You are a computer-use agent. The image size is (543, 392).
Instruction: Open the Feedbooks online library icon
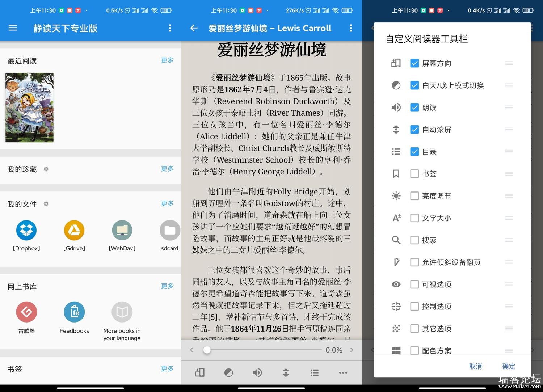tap(74, 312)
